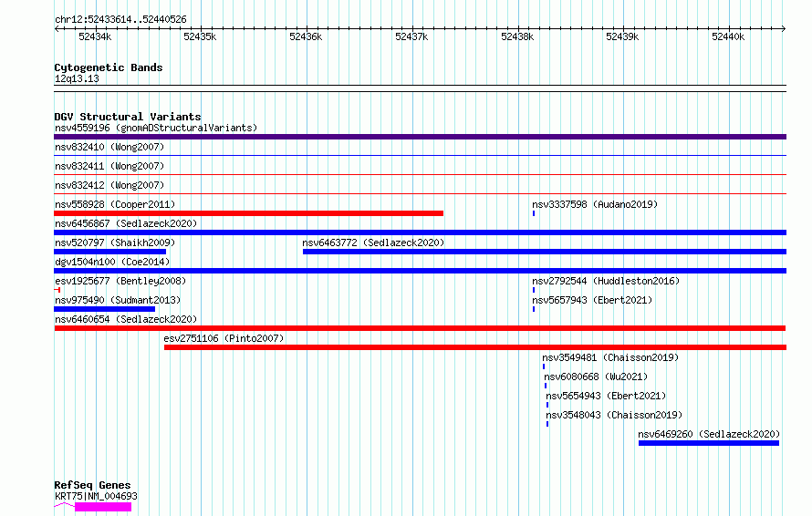Click the 52434k ruler position
This screenshot has width=812, height=516.
[95, 36]
